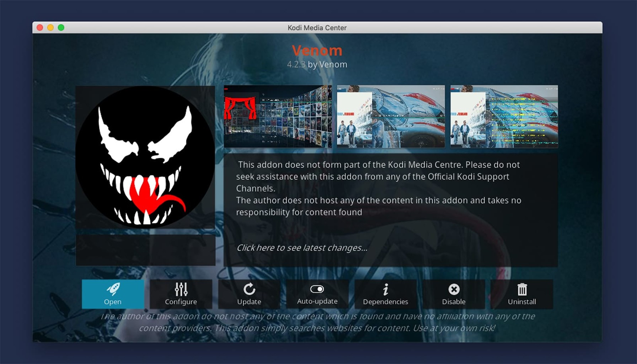637x364 pixels.
Task: Select the Venom addon title
Action: 317,50
